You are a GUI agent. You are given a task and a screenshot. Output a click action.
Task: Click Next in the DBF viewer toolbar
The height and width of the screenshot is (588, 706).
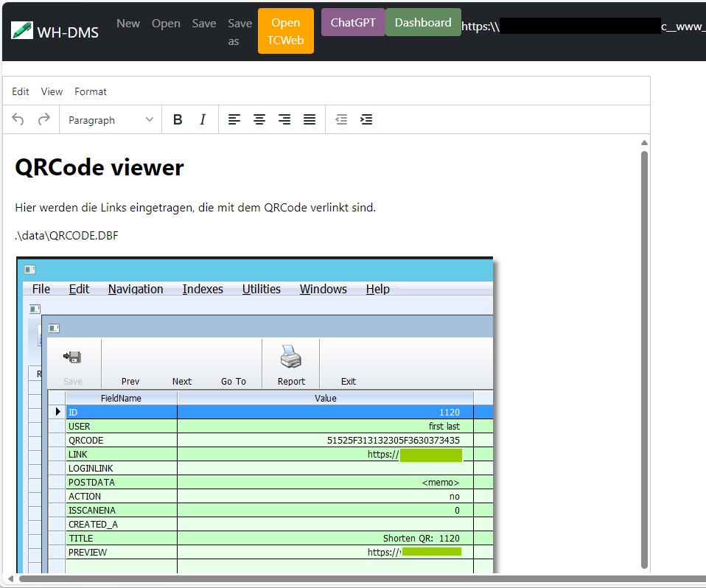click(182, 382)
